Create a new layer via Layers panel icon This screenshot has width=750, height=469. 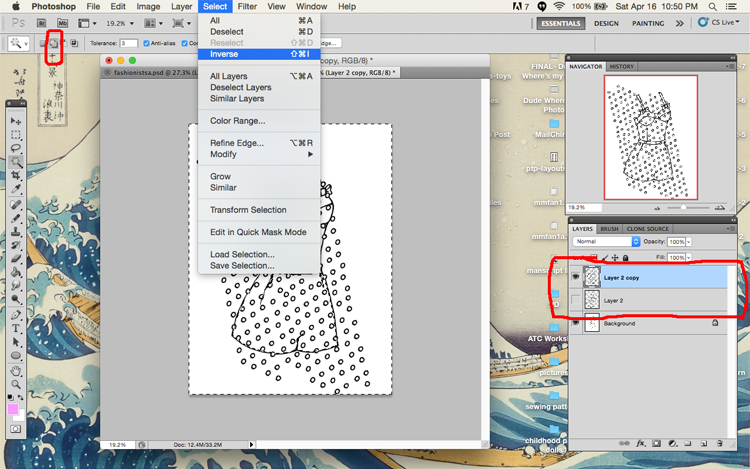pyautogui.click(x=704, y=444)
